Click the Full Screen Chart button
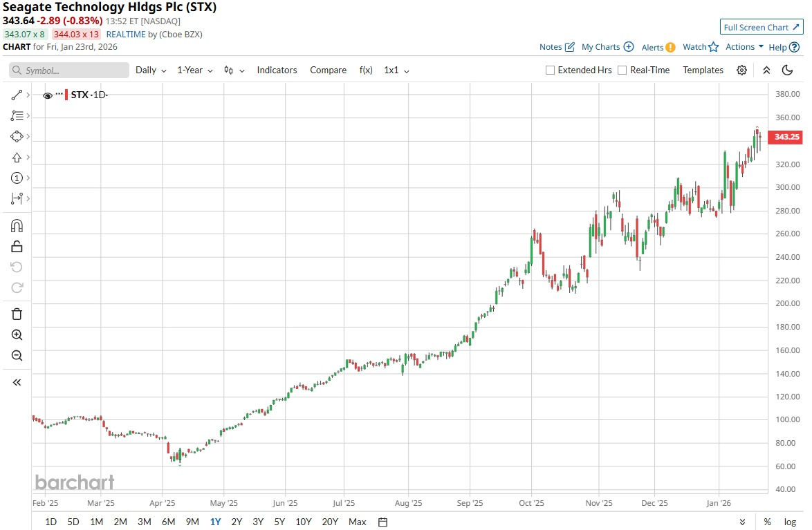This screenshot has width=812, height=530. [x=762, y=28]
